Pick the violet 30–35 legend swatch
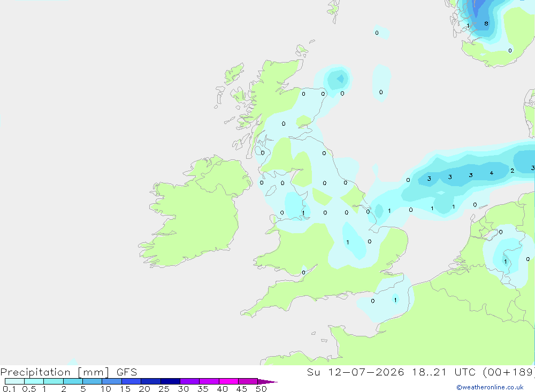Screen dimensions: 535x392 [189, 381]
